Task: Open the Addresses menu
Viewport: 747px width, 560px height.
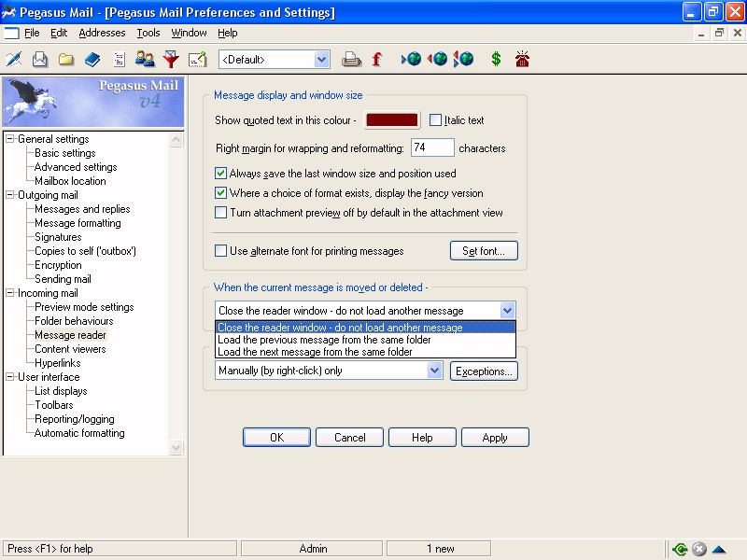Action: (x=102, y=33)
